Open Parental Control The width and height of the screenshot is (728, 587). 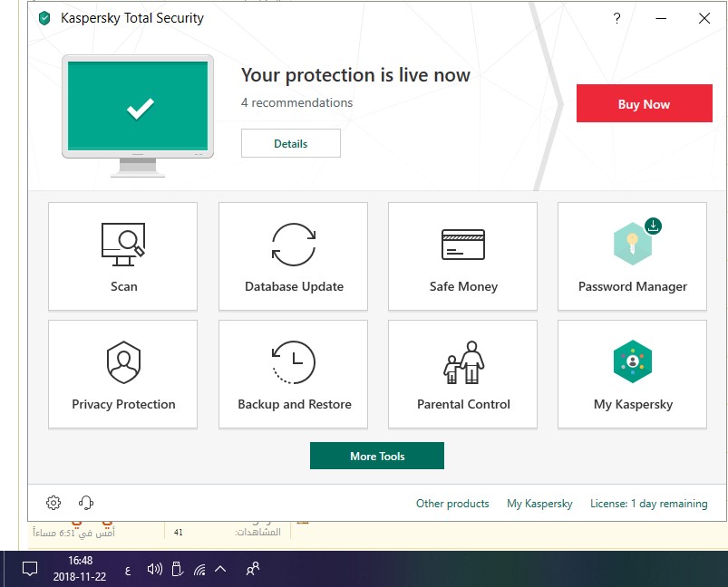click(462, 374)
